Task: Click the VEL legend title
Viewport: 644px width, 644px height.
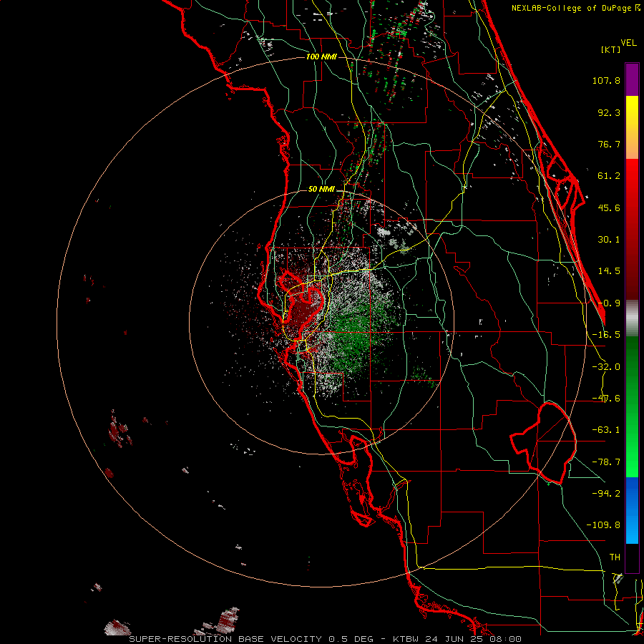Action: point(628,43)
